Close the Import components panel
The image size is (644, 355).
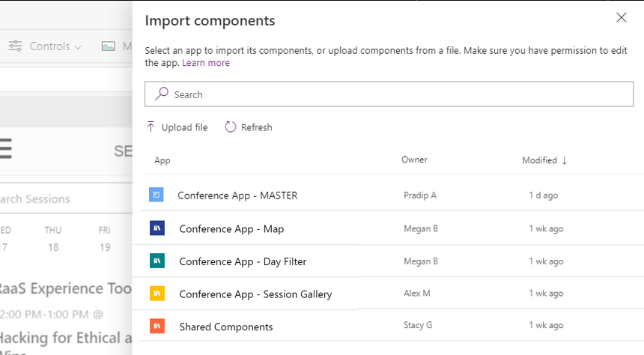pyautogui.click(x=621, y=18)
